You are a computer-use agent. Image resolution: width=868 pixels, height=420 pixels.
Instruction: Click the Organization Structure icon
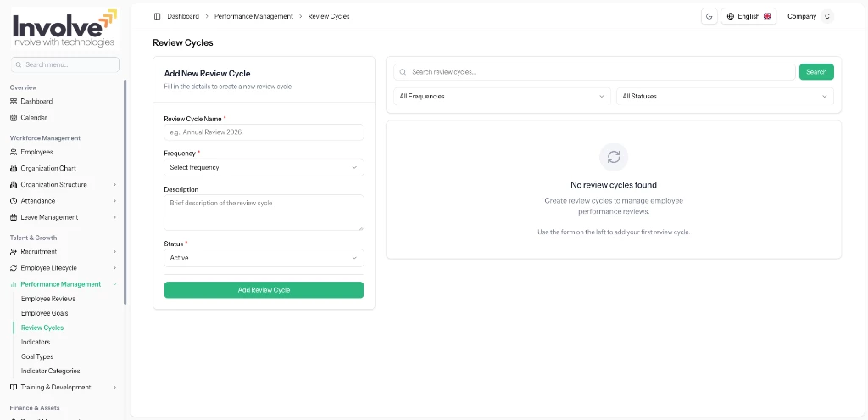(x=14, y=184)
